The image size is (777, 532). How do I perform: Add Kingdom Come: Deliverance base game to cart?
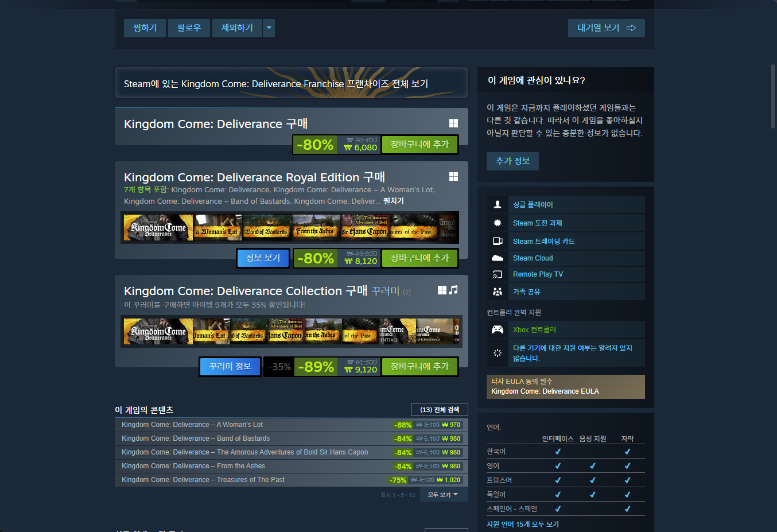pyautogui.click(x=420, y=144)
